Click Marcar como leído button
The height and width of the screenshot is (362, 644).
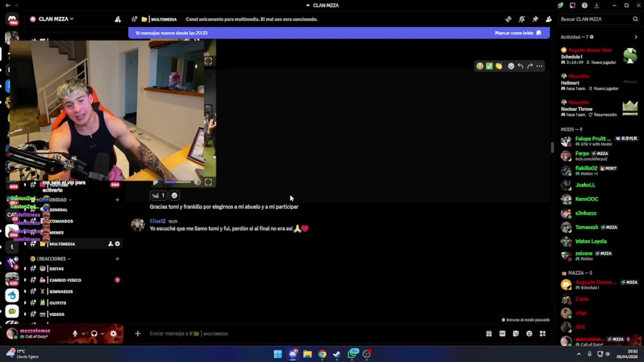[x=518, y=33]
